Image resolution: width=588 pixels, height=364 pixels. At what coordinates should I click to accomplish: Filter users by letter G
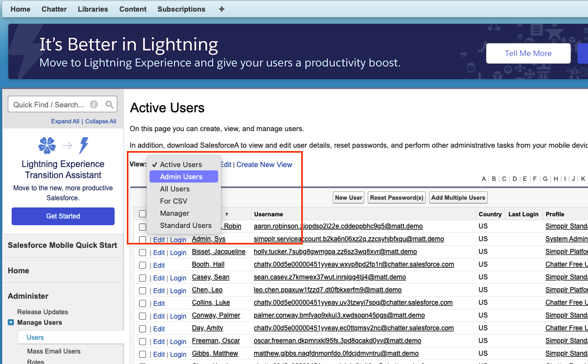tap(545, 179)
